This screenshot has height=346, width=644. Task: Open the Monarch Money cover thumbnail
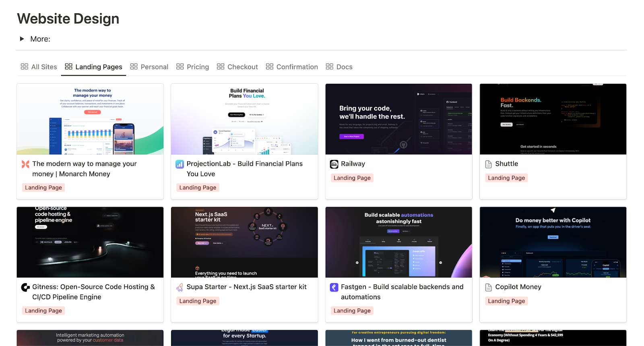click(x=90, y=119)
